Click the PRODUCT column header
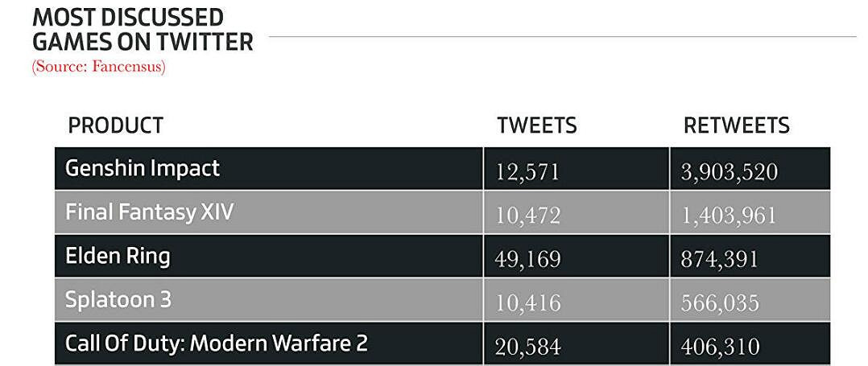 click(116, 125)
